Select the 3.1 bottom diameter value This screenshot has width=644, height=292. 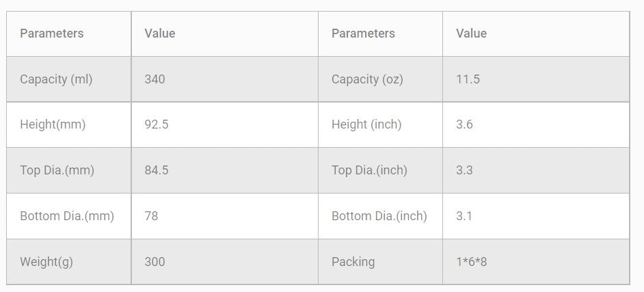pos(464,216)
